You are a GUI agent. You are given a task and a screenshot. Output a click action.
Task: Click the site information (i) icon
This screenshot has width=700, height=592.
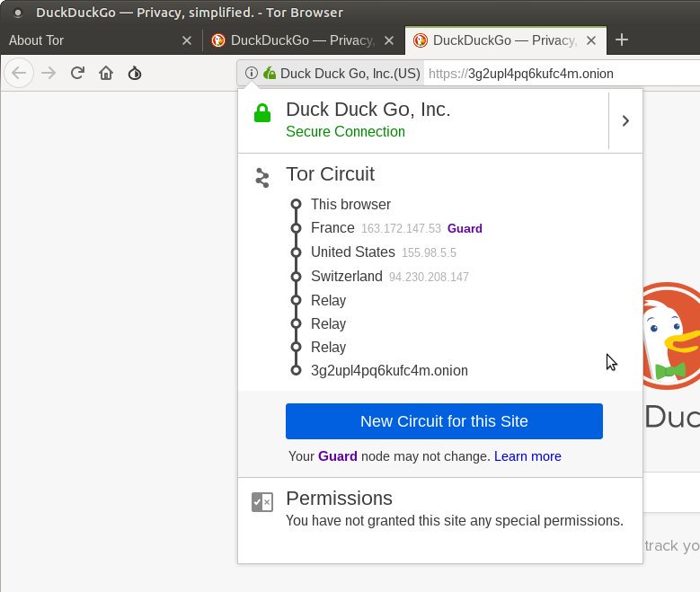[x=252, y=73]
